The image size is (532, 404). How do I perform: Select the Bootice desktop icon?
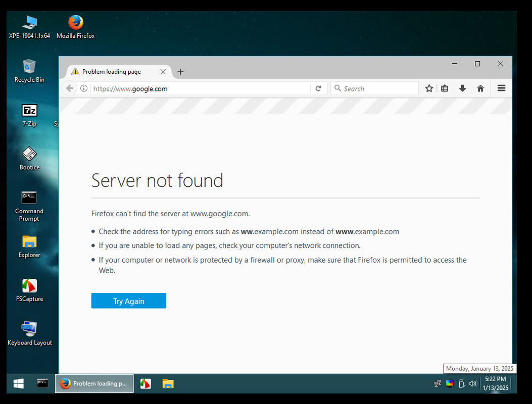(29, 159)
